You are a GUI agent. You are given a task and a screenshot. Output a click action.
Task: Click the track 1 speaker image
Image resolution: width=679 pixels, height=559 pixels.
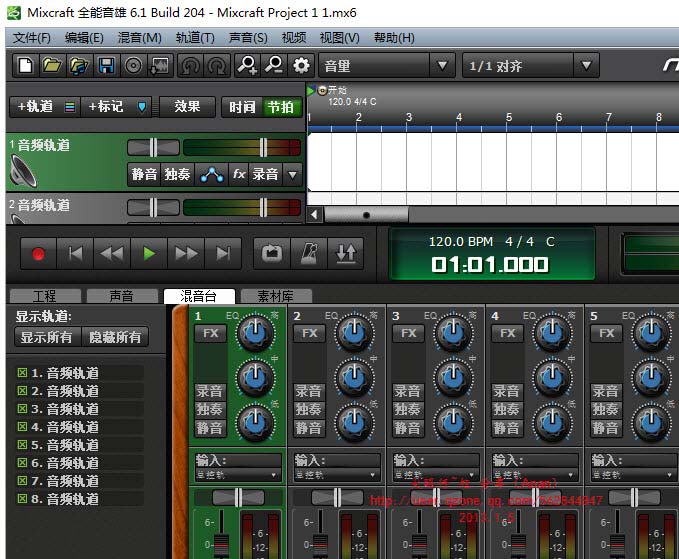[x=23, y=172]
